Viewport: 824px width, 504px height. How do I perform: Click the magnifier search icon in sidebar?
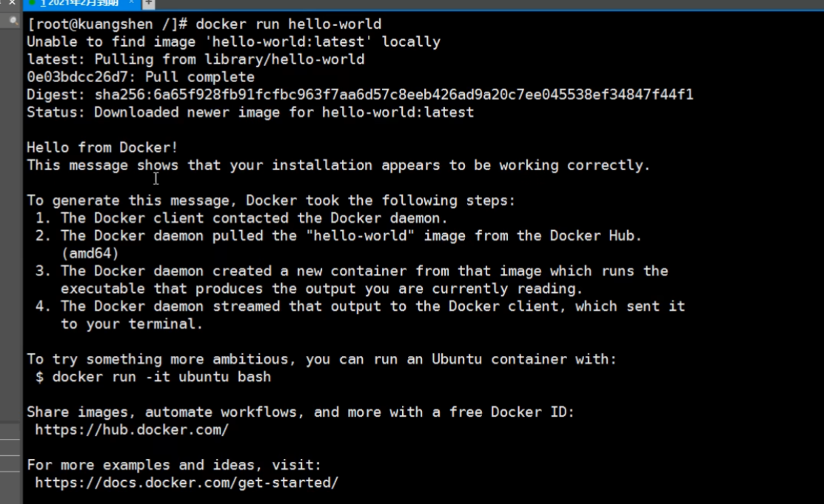[x=13, y=21]
